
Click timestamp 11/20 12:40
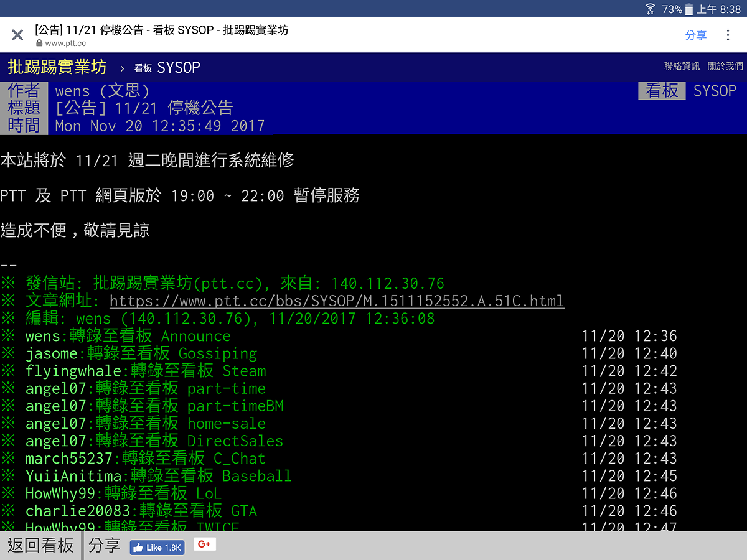coord(629,353)
